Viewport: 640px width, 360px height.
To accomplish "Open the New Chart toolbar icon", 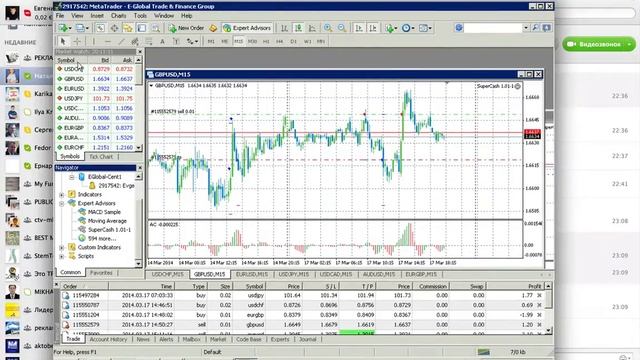I will pyautogui.click(x=64, y=28).
